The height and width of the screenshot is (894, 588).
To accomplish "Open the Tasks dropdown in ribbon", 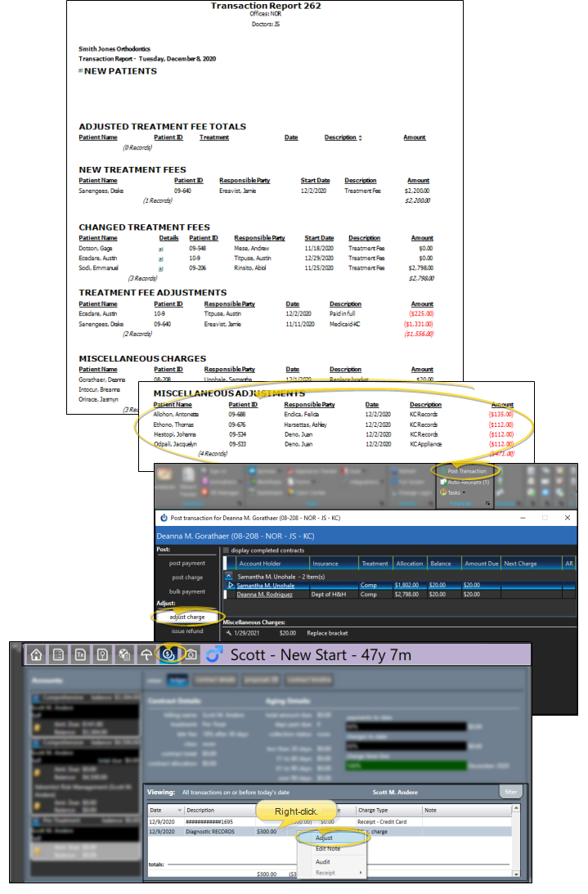I will [458, 492].
